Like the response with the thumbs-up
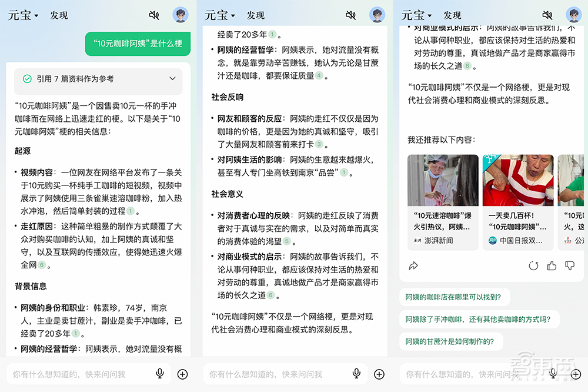588x392 pixels. [552, 266]
